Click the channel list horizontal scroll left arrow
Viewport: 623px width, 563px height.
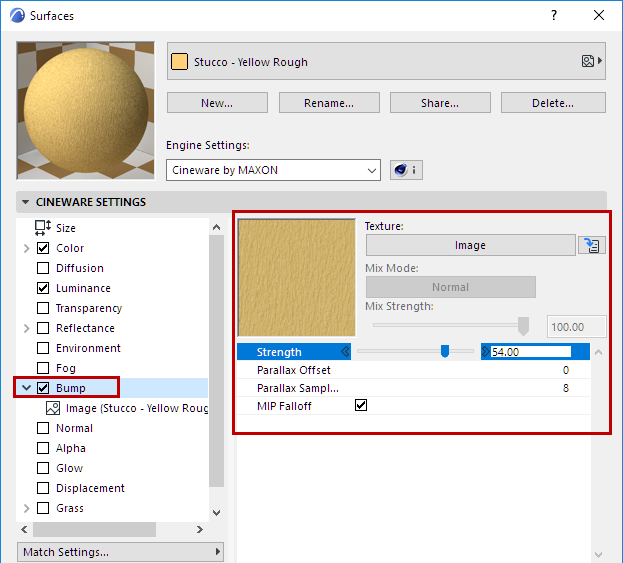pyautogui.click(x=24, y=529)
